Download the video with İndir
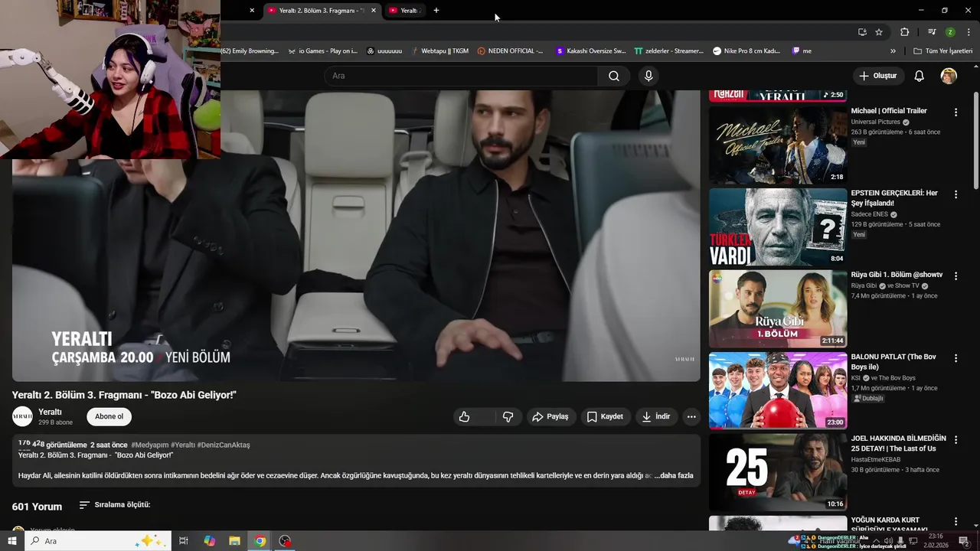Screen dimensions: 980x551 [x=655, y=416]
